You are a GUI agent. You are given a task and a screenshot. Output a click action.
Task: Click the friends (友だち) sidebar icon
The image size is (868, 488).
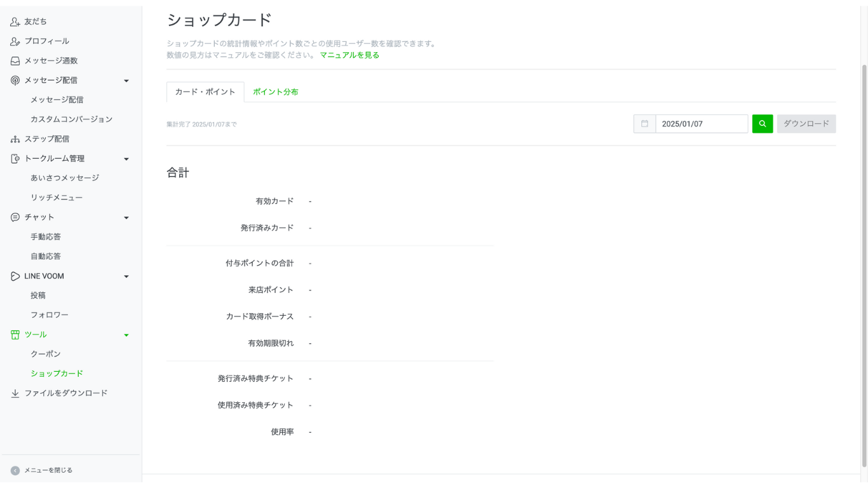click(x=15, y=22)
